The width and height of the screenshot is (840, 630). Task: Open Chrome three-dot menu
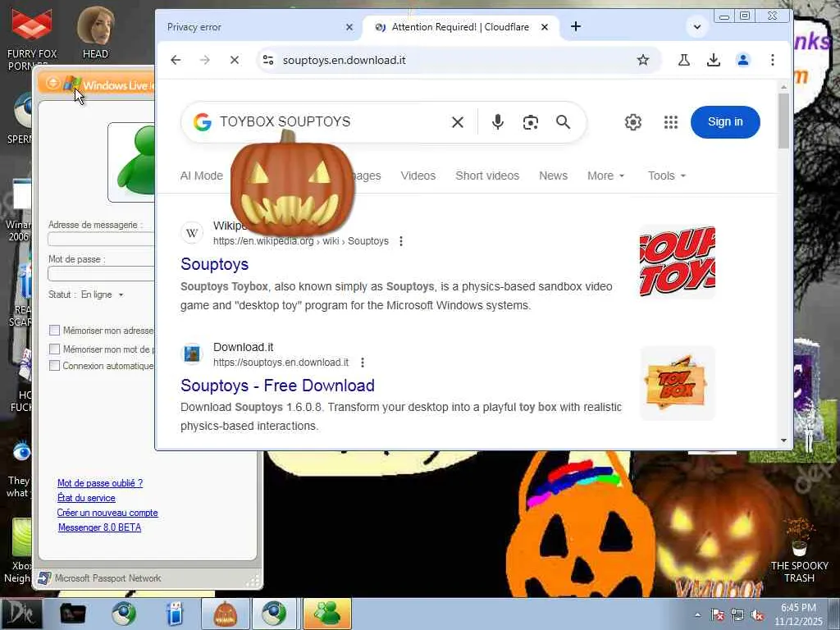pyautogui.click(x=773, y=60)
